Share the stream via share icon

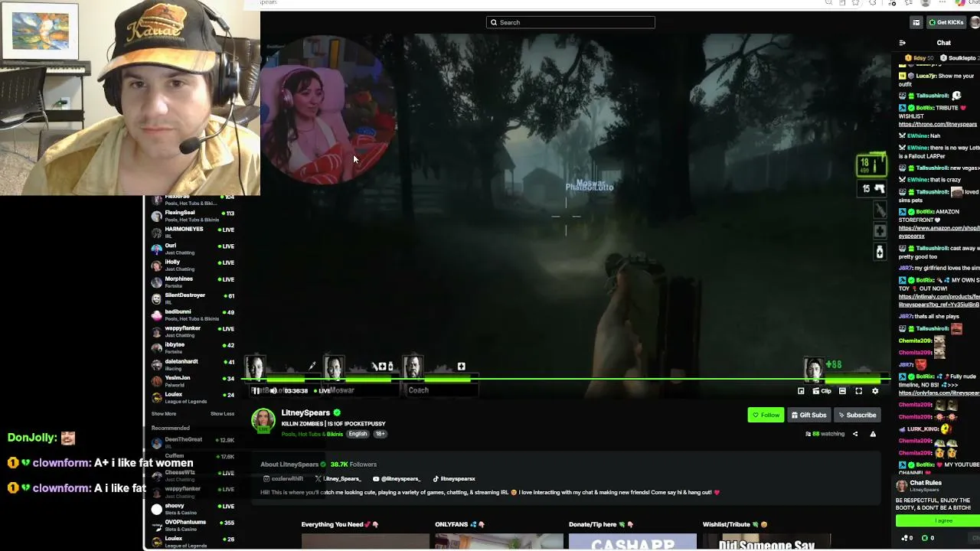tap(855, 434)
